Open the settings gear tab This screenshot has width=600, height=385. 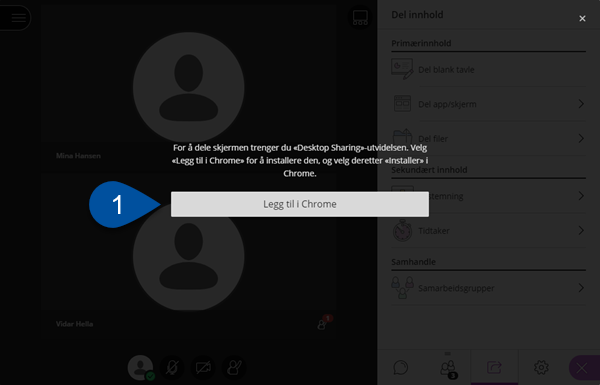pyautogui.click(x=541, y=367)
